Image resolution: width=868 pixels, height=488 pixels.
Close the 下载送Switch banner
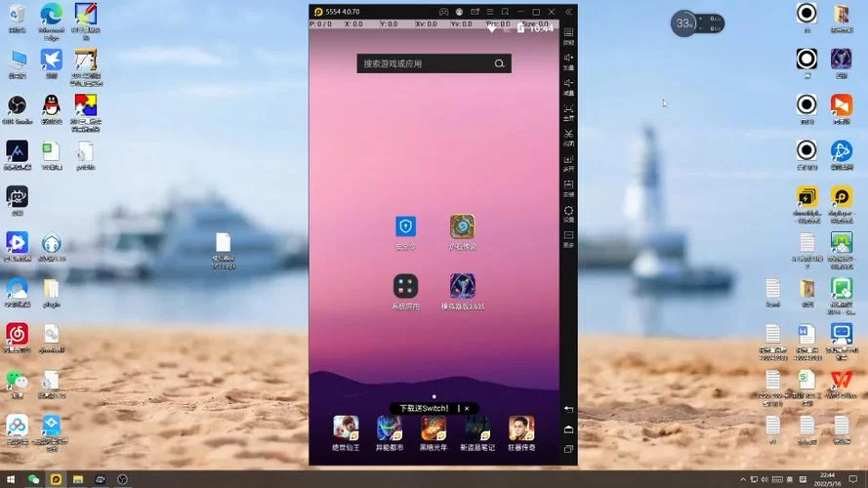[x=467, y=408]
